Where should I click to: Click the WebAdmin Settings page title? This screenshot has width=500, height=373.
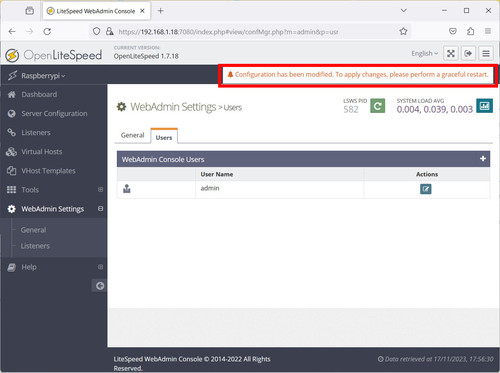coord(173,107)
